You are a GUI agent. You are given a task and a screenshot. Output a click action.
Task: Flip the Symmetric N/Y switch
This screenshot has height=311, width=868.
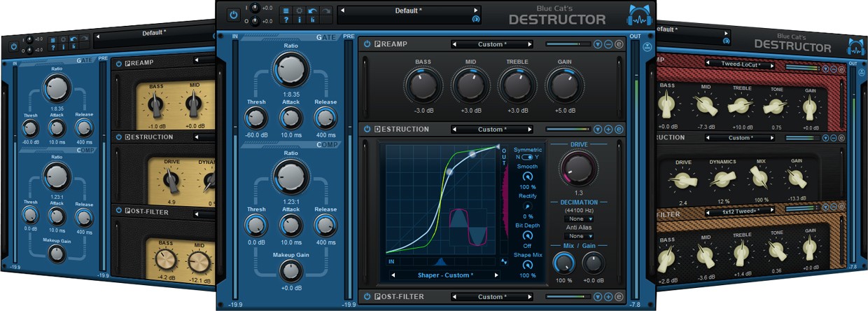point(527,157)
